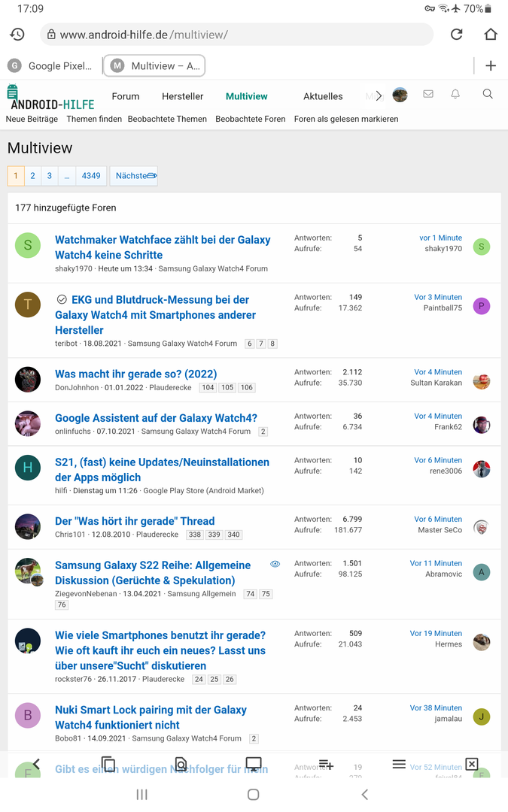
Task: Open S21 keine Updates thread
Action: pyautogui.click(x=163, y=470)
